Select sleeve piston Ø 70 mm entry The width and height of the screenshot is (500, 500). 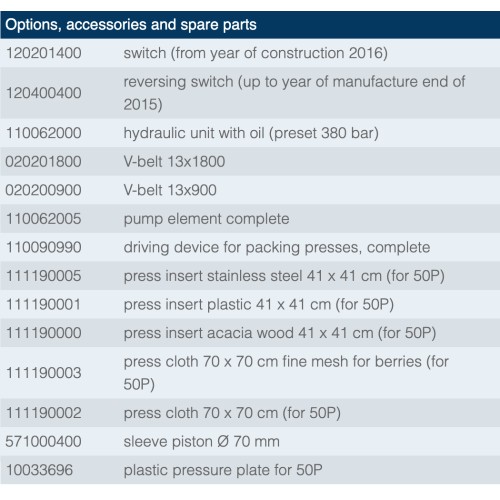pyautogui.click(x=201, y=442)
